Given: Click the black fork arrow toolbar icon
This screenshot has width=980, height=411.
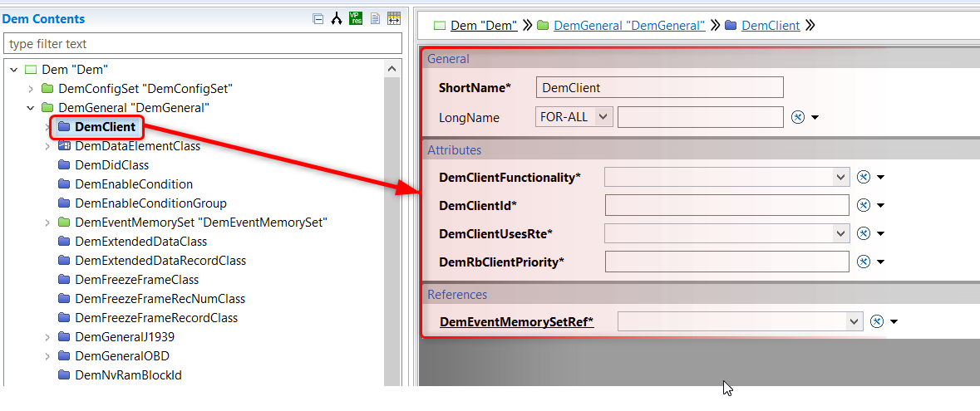Looking at the screenshot, I should [x=337, y=19].
